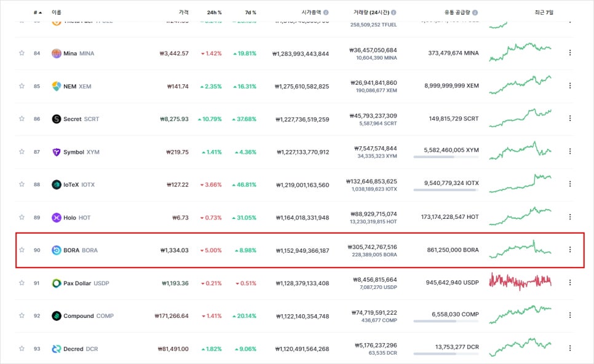Viewport: 594px width, 364px height.
Task: Click the Secret coin logo
Action: [57, 119]
